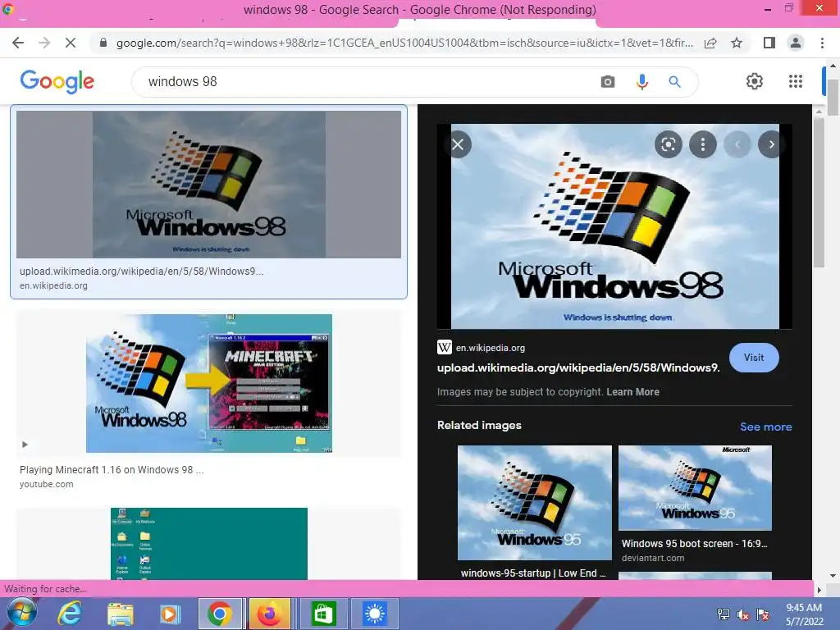Screen dimensions: 840x630
Task: Open the Google apps grid
Action: click(796, 81)
